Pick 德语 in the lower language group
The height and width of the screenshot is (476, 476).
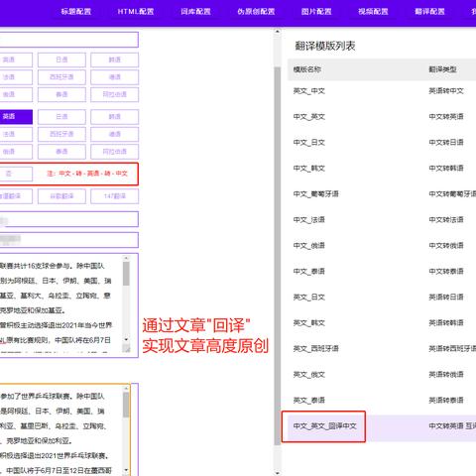tap(115, 134)
